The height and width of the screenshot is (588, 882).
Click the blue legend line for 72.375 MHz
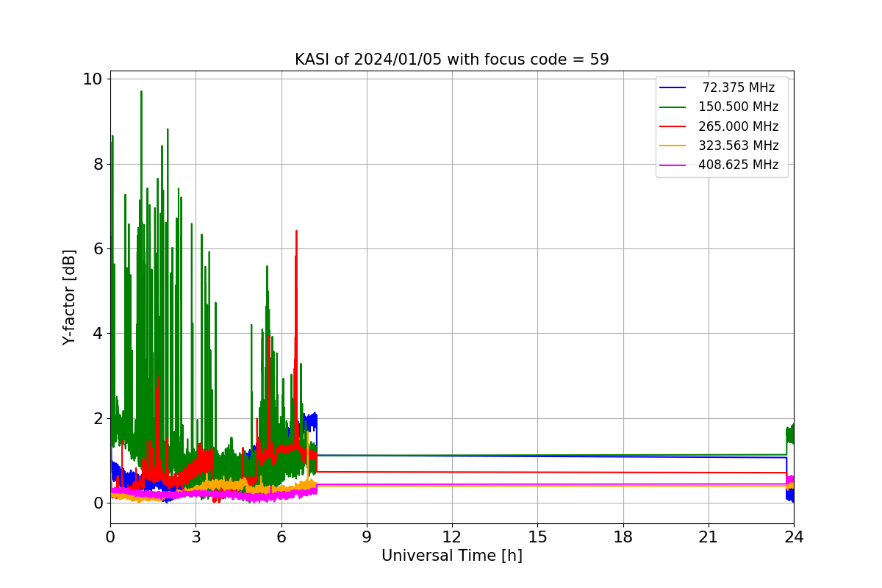673,87
